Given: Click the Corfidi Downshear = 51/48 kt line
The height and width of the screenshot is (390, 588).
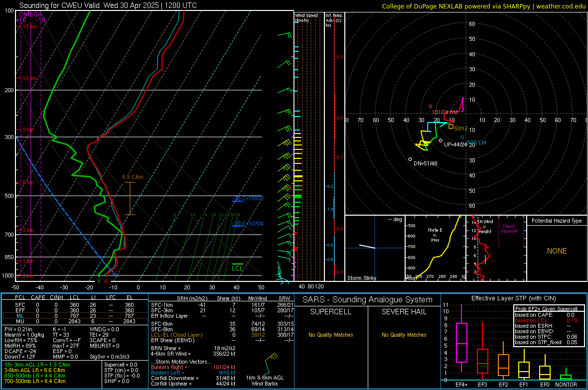Looking at the screenshot, I should [x=193, y=379].
